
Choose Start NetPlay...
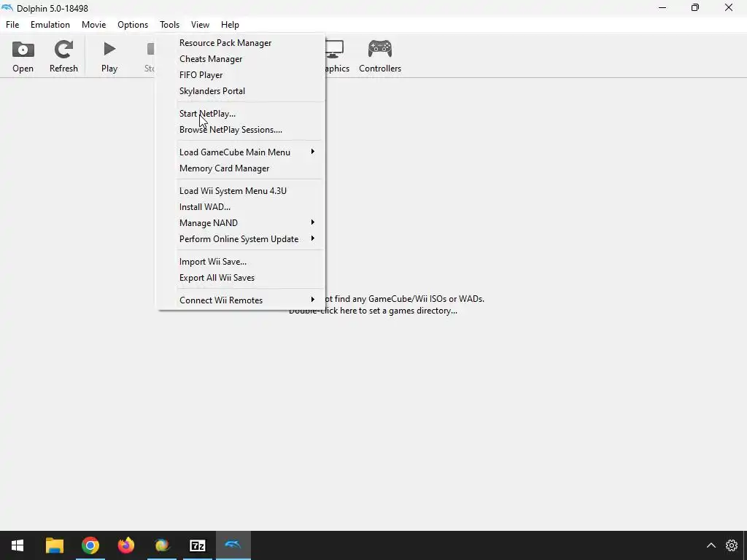241,114
